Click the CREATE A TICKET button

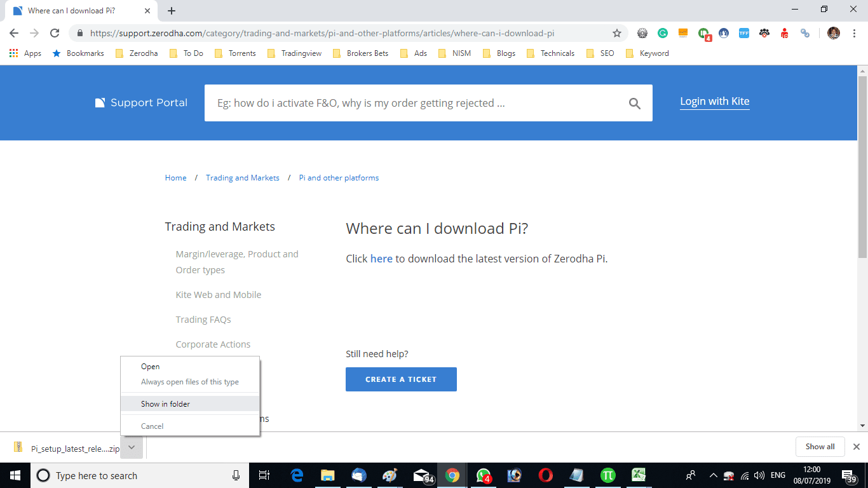(x=401, y=379)
